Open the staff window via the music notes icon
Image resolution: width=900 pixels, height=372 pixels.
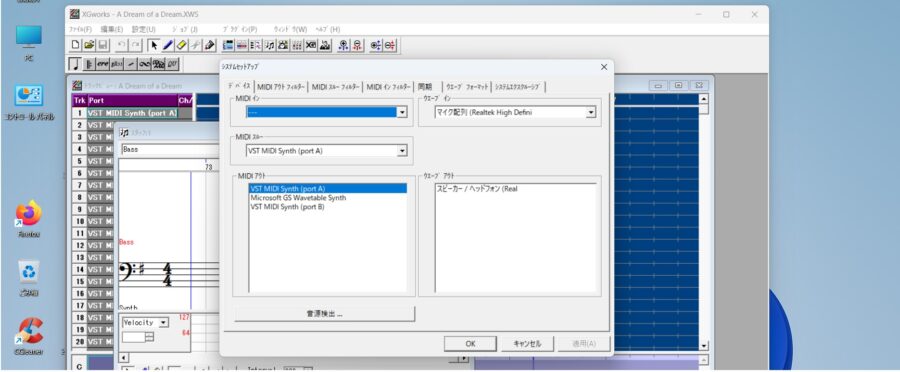tap(269, 45)
